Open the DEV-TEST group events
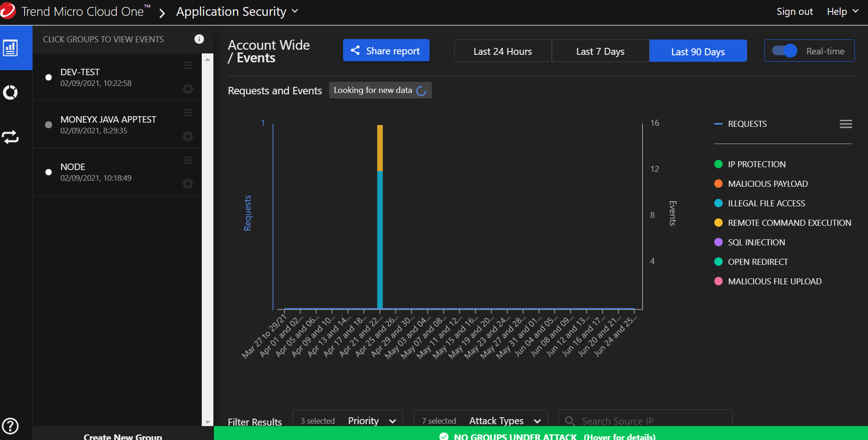This screenshot has width=868, height=440. click(117, 77)
